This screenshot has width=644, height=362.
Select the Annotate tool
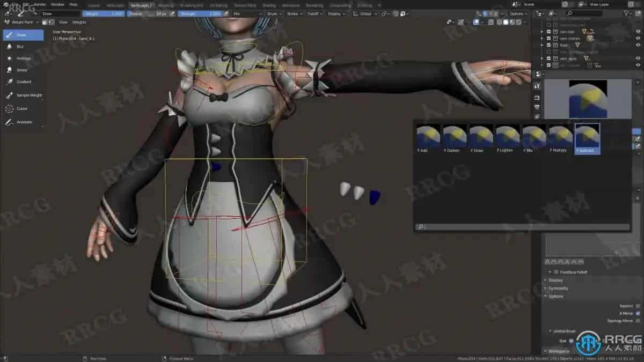(x=23, y=122)
